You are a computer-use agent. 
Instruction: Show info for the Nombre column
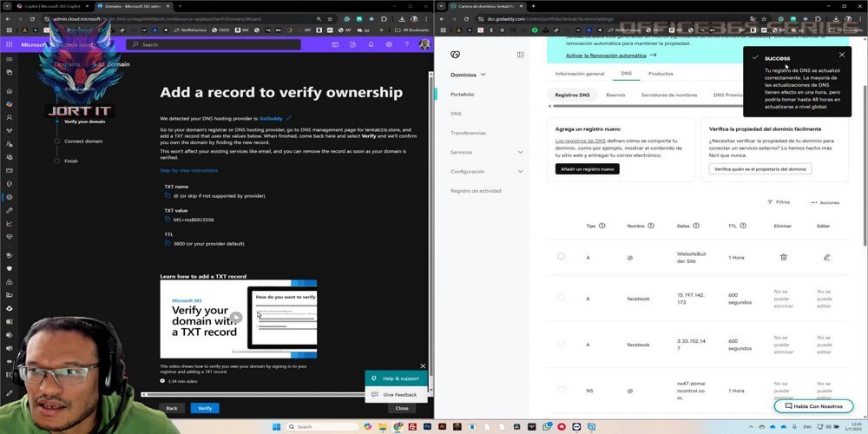(650, 226)
